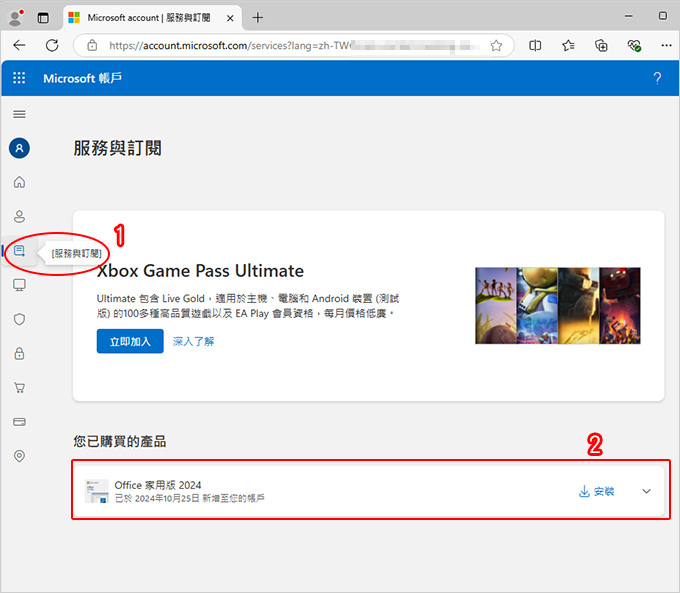Screen dimensions: 680x593
Task: Expand the Office 家用版 2024 row chevron
Action: tap(646, 491)
